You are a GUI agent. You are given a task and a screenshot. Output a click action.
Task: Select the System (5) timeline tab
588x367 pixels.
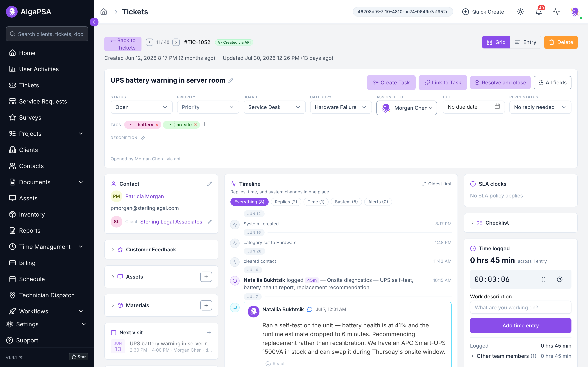[346, 202]
